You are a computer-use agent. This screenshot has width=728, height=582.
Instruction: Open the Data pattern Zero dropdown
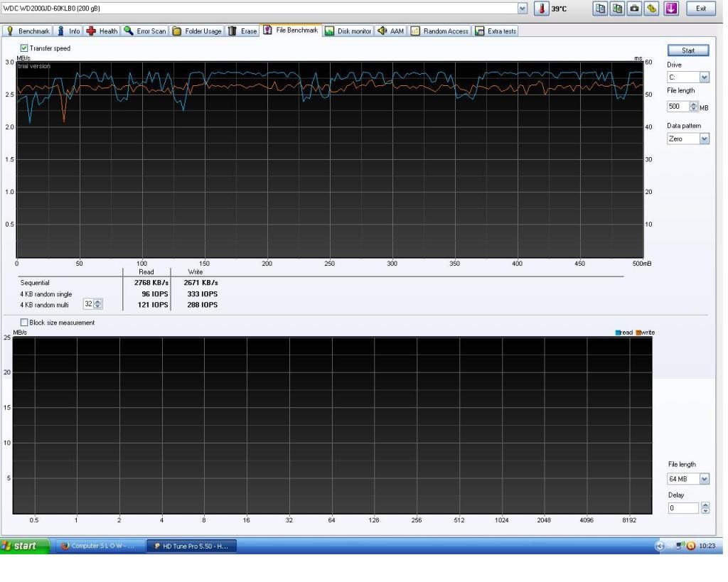(704, 139)
